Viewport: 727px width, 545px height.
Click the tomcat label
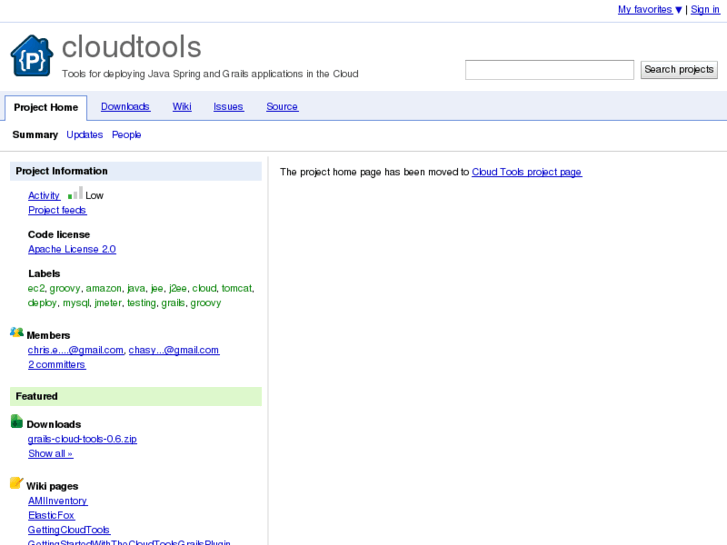point(237,288)
